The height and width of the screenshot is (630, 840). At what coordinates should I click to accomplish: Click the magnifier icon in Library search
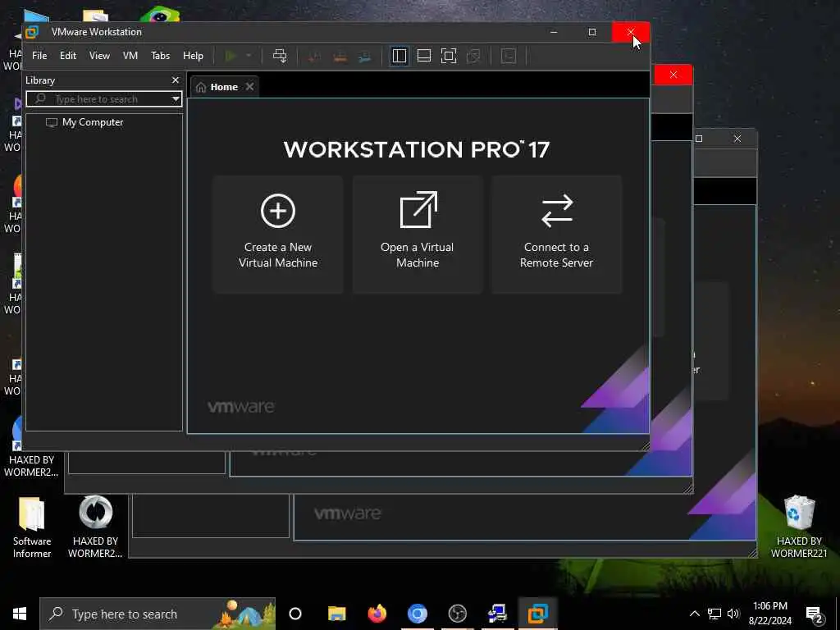pyautogui.click(x=40, y=98)
